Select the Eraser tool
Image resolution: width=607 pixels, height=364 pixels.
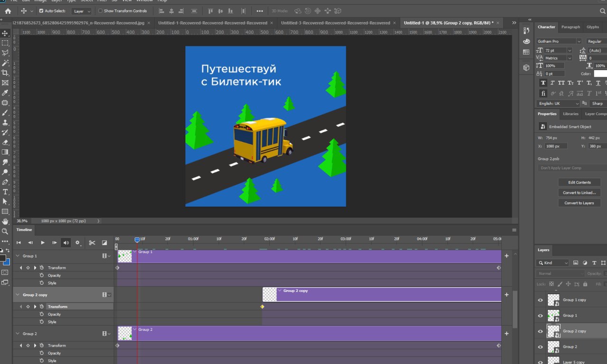[x=5, y=142]
